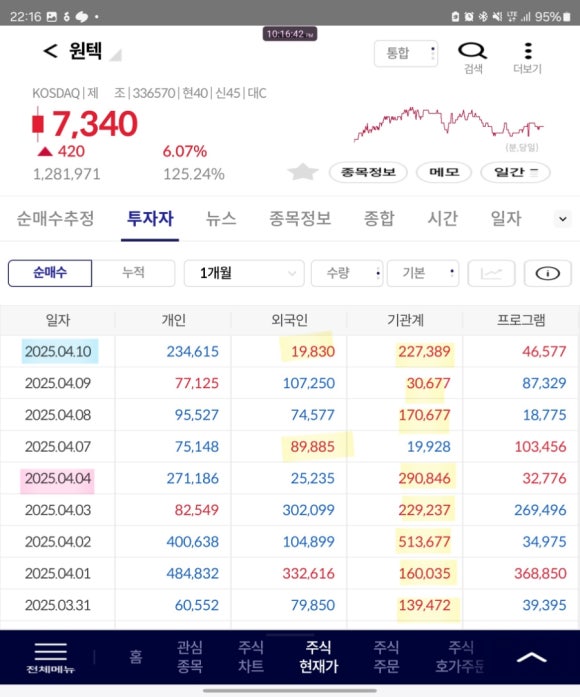Open the 기본 dropdown
This screenshot has width=580, height=697.
coord(423,273)
